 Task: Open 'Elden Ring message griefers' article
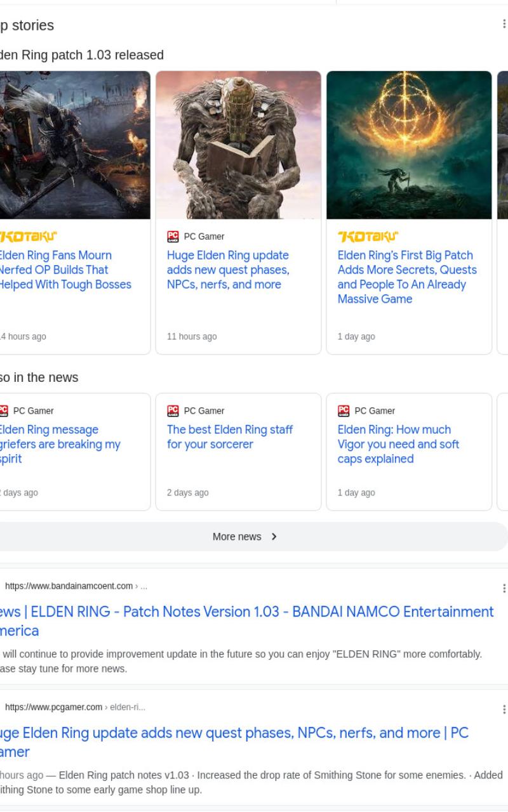[60, 444]
